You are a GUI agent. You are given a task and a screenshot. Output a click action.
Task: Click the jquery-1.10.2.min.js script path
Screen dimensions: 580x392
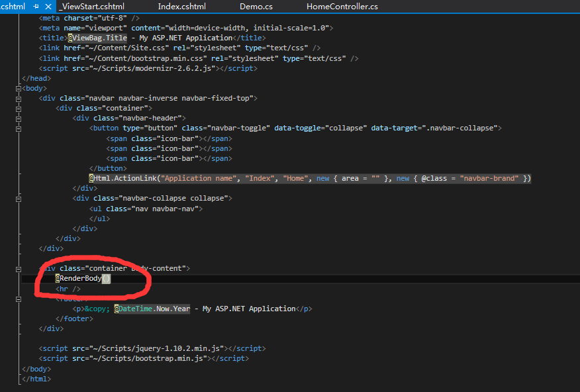pos(157,348)
